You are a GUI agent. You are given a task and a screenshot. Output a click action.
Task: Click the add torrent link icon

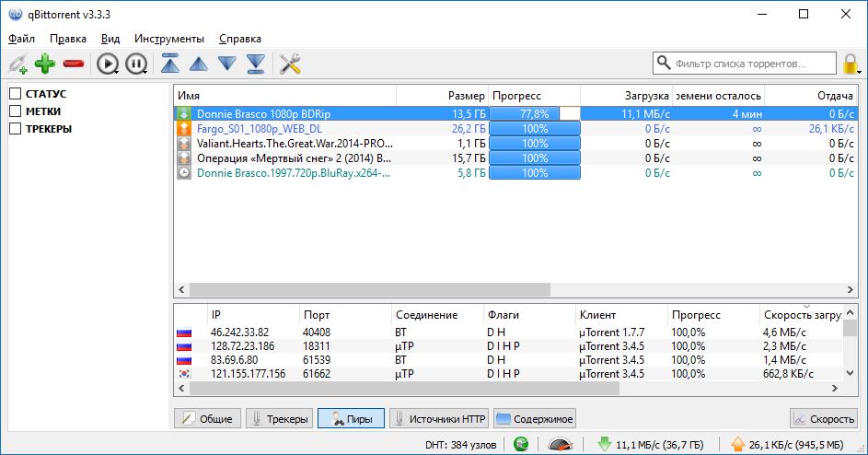pyautogui.click(x=17, y=64)
